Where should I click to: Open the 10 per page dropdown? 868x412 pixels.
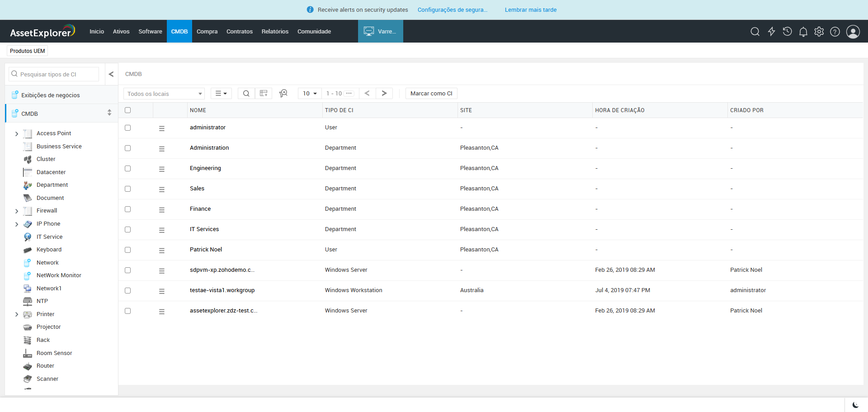[x=310, y=94]
